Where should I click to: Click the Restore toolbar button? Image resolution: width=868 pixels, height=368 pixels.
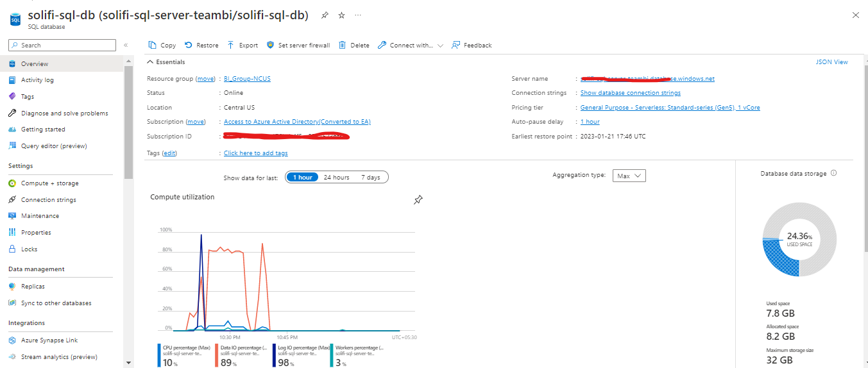[201, 45]
